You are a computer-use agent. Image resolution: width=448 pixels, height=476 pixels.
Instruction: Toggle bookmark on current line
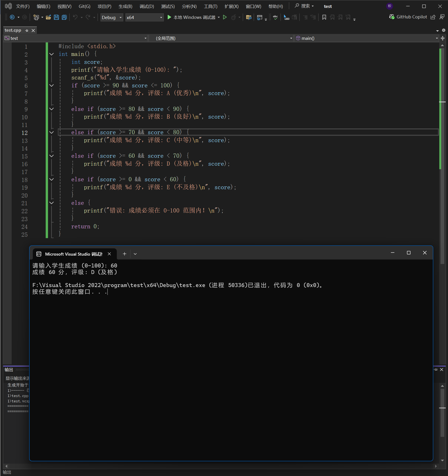pyautogui.click(x=324, y=17)
